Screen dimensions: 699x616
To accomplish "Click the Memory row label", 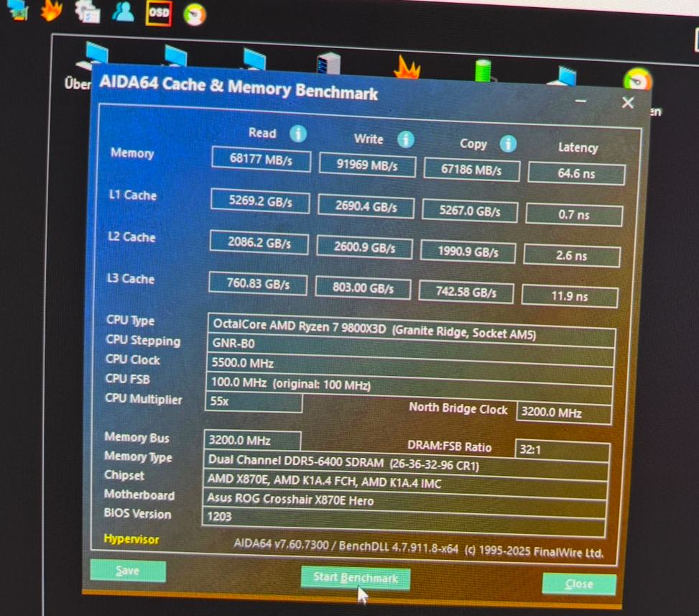I will (x=132, y=153).
